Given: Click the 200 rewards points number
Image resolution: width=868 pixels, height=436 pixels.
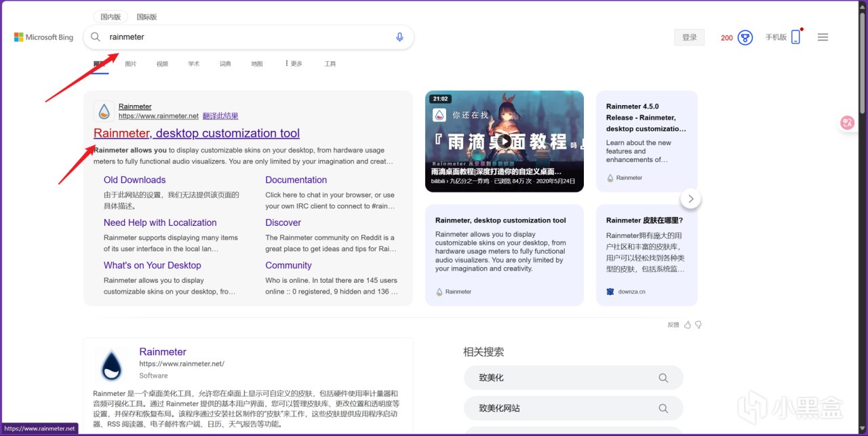Looking at the screenshot, I should (x=727, y=38).
